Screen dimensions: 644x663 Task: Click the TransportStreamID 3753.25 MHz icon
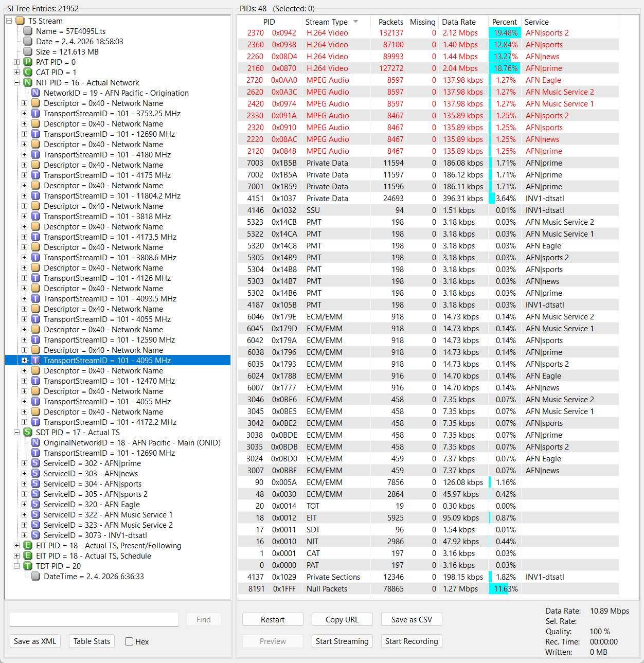(35, 114)
